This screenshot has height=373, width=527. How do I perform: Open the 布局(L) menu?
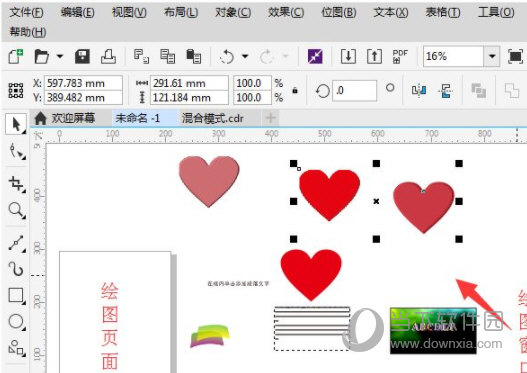[181, 13]
